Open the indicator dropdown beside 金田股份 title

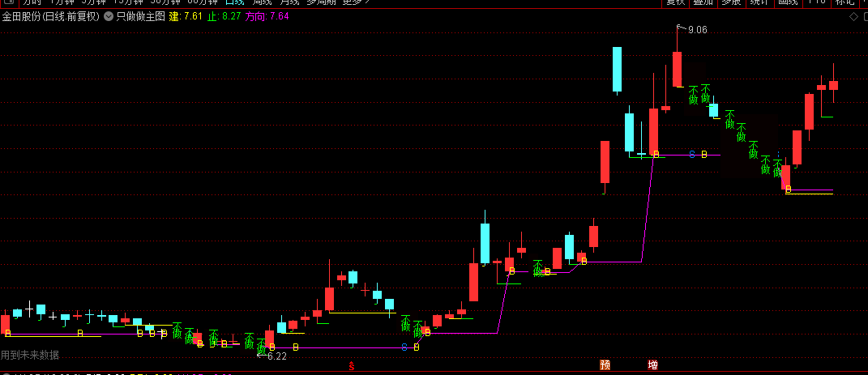tap(108, 16)
